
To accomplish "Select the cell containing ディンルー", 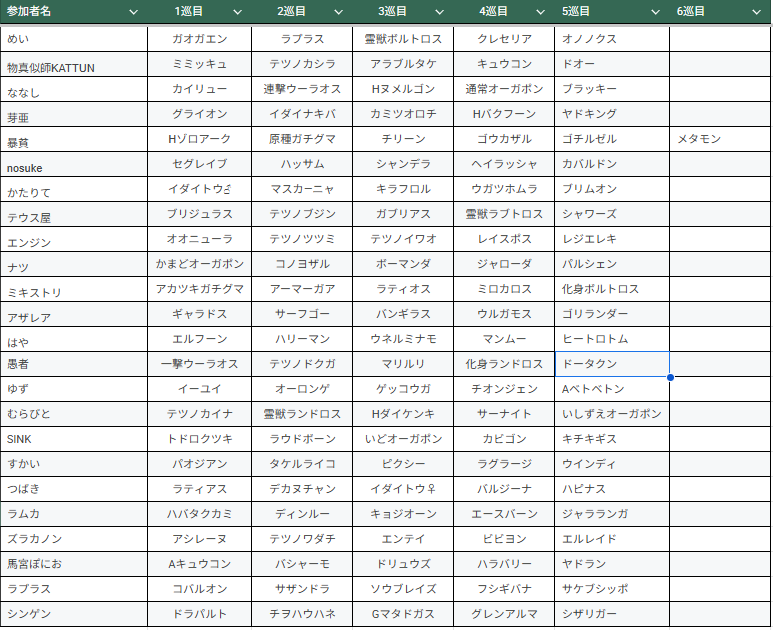I will 302,514.
